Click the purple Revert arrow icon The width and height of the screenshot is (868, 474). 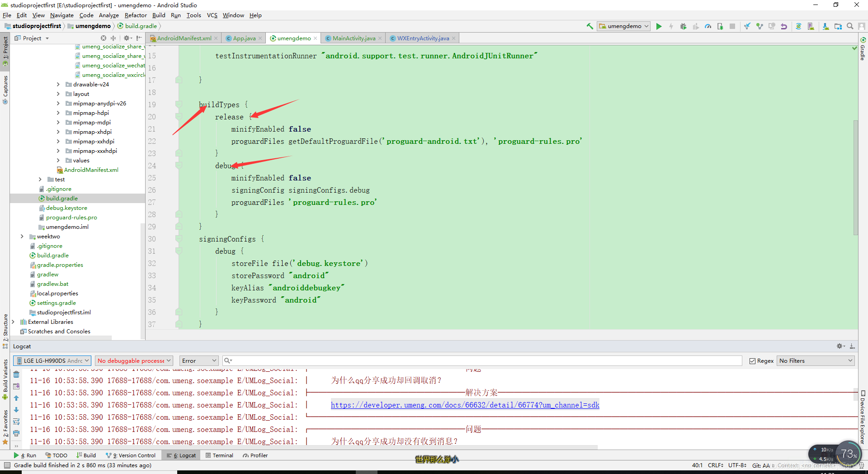784,26
